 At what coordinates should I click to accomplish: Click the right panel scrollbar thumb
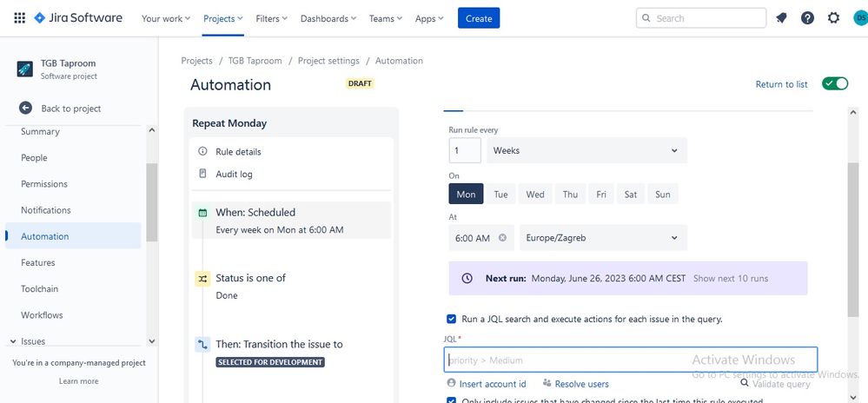pyautogui.click(x=853, y=240)
